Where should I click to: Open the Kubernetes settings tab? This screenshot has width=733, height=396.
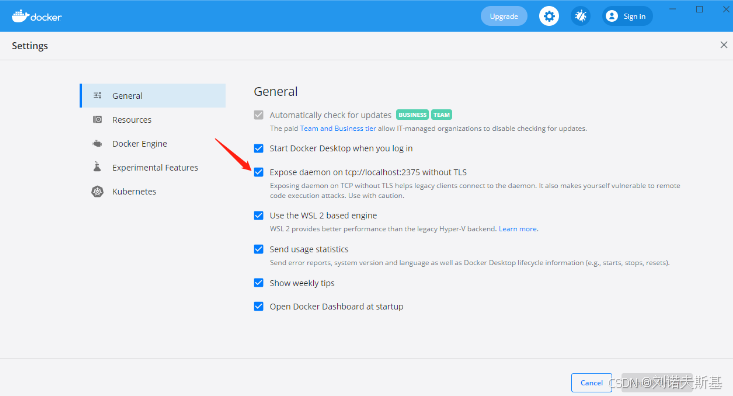click(x=153, y=191)
